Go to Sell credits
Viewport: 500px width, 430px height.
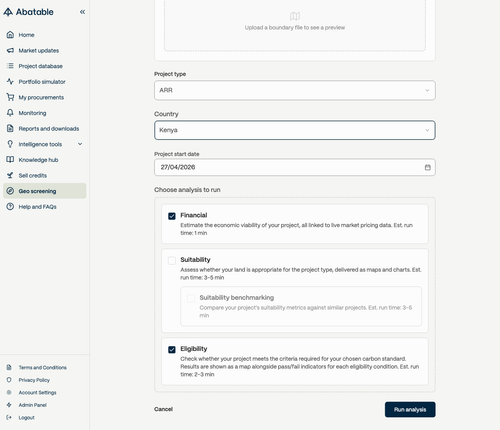(45, 175)
